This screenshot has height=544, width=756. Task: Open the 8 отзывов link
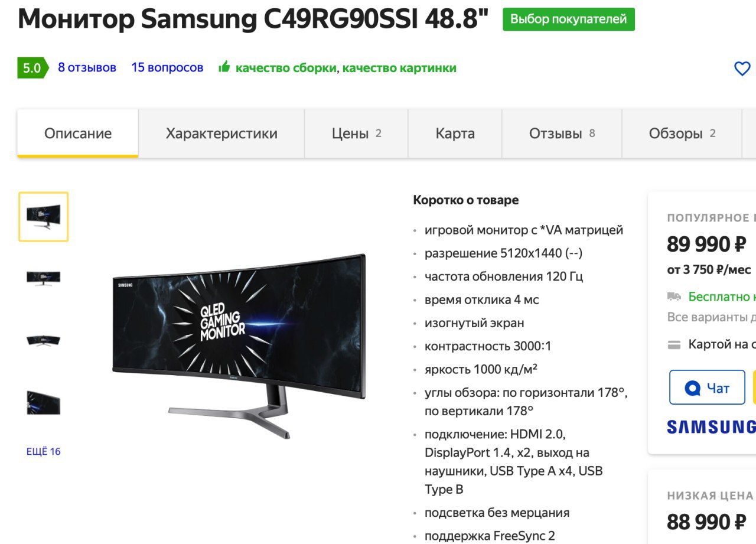(87, 68)
